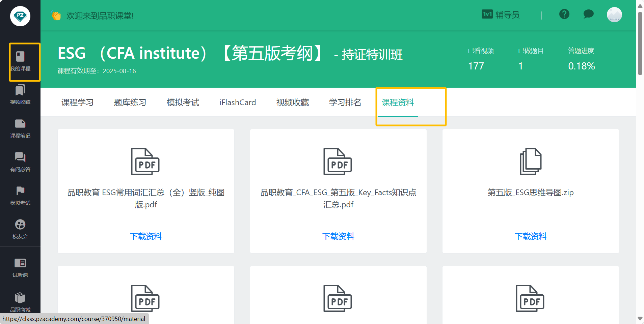Click 课程有效期至 2025-08-16 text

tap(97, 71)
